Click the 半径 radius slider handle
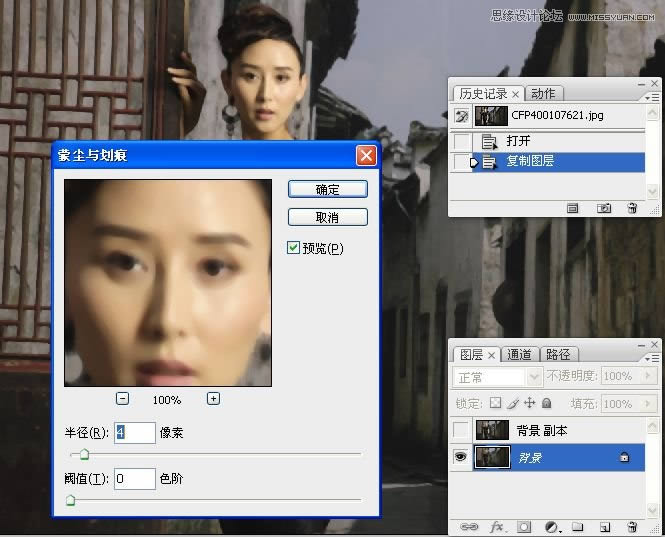 point(84,454)
